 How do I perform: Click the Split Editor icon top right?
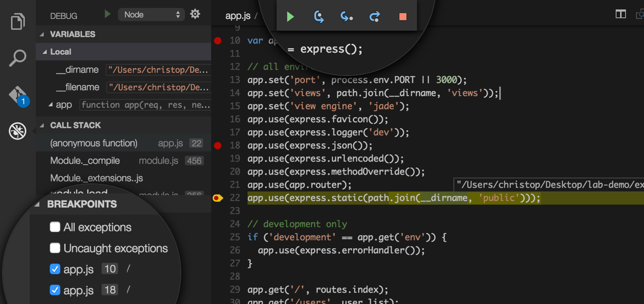(620, 14)
